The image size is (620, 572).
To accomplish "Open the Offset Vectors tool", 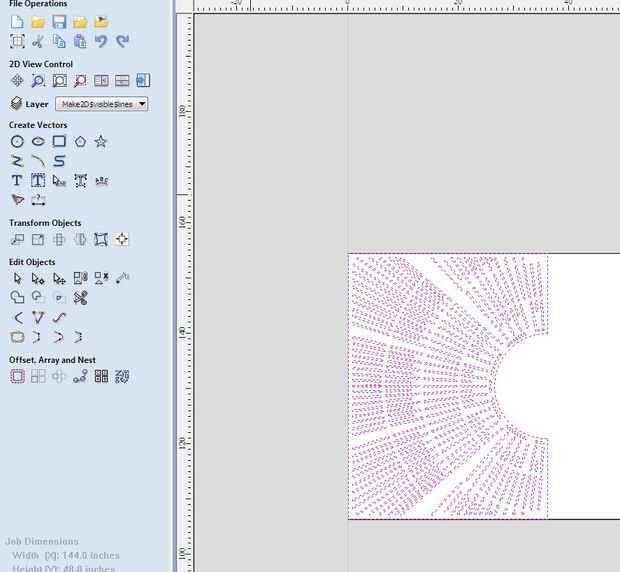I will click(17, 376).
